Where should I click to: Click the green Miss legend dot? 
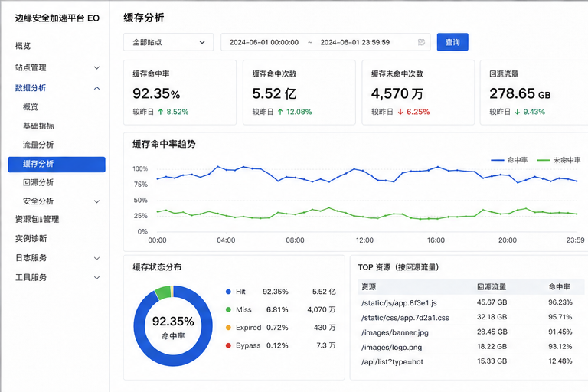click(x=228, y=309)
